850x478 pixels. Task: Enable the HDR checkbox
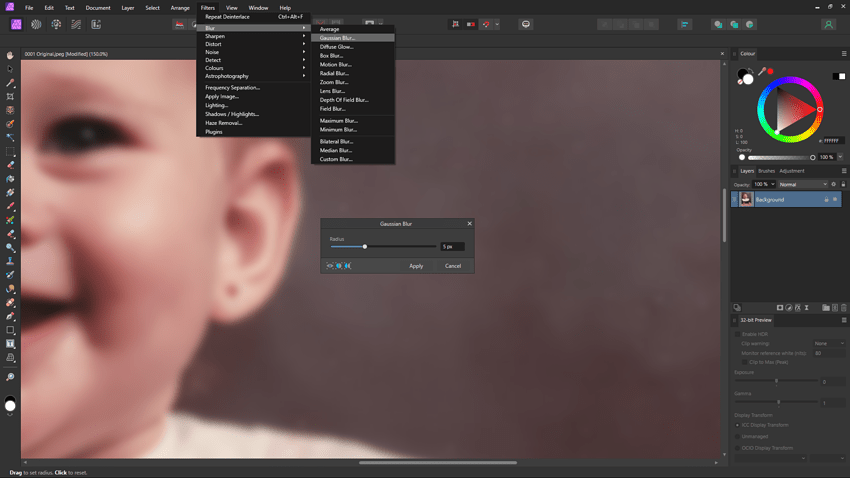(738, 334)
